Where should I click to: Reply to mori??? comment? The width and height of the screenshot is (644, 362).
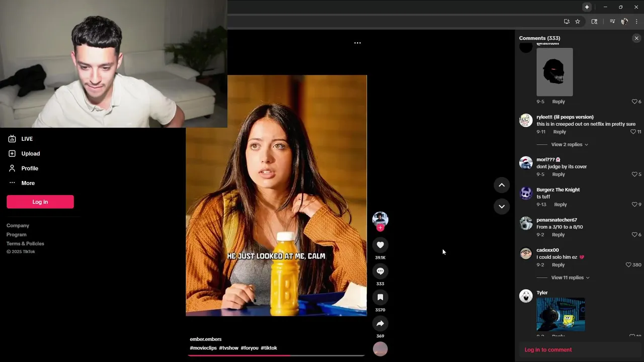click(x=558, y=174)
